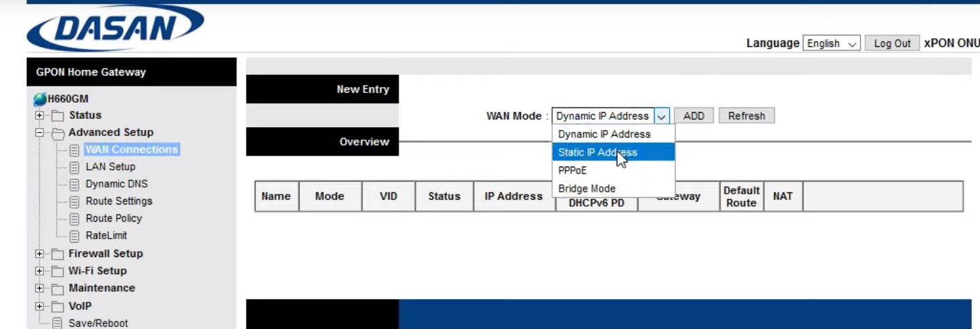Choose PPPoE from WAN Mode list

coord(573,171)
